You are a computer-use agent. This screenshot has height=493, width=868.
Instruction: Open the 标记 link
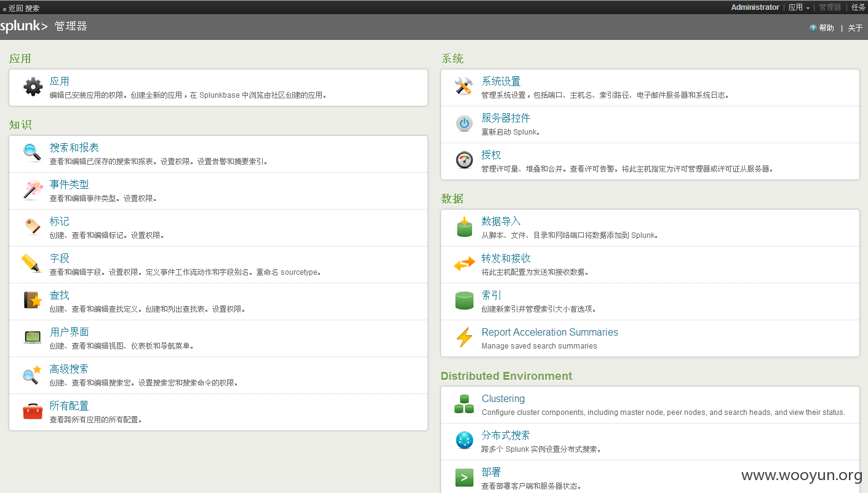pyautogui.click(x=59, y=221)
